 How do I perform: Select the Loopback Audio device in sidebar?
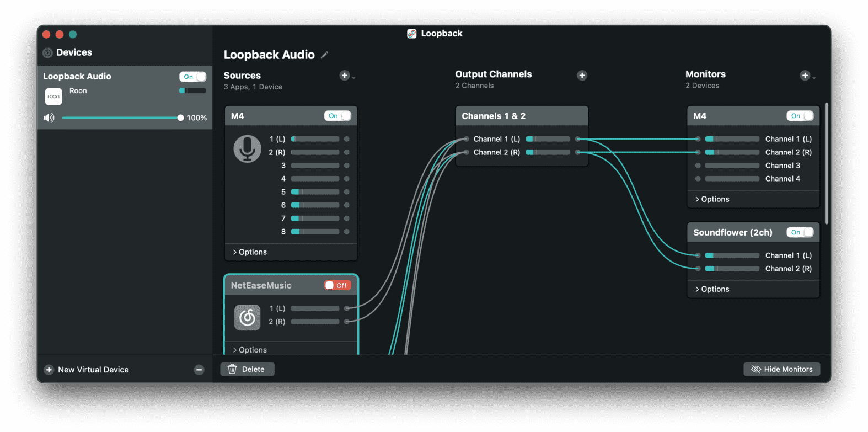[125, 98]
